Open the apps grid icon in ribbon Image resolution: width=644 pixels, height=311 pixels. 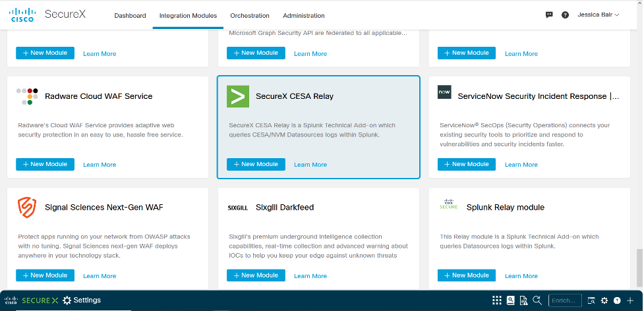(497, 300)
